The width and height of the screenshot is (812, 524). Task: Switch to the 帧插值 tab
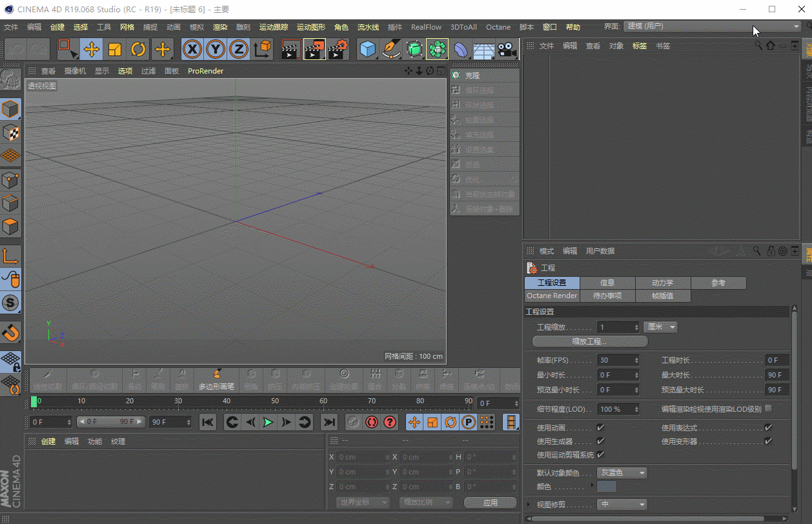tap(663, 296)
